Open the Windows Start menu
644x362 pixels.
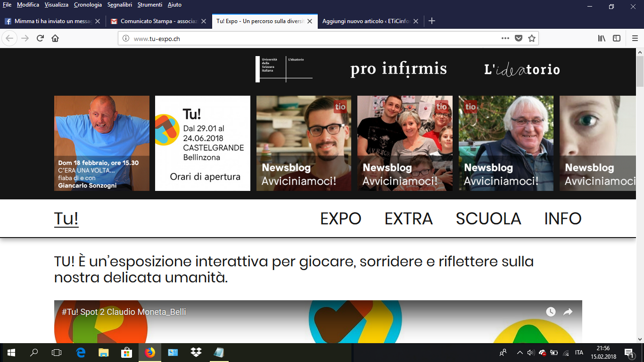coord(11,353)
